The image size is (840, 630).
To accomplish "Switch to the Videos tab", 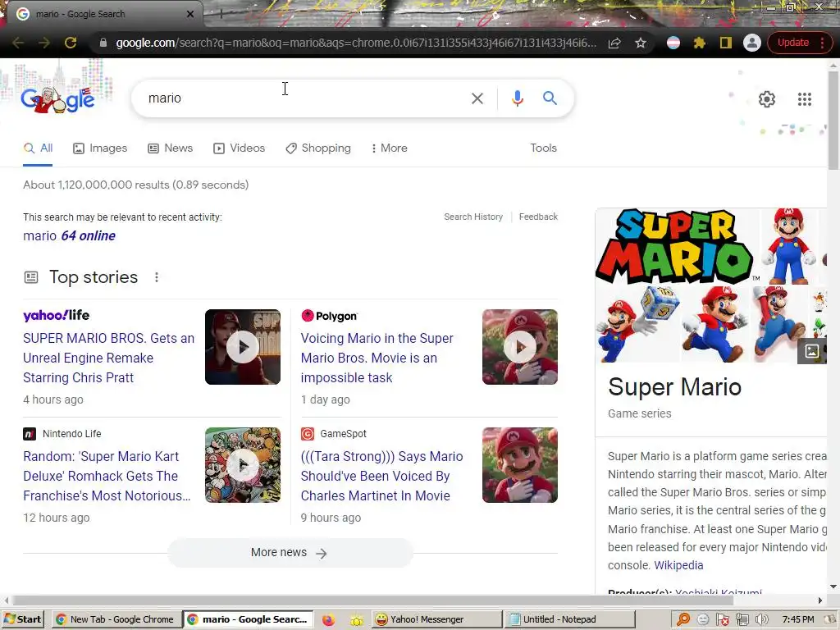I will coord(239,148).
